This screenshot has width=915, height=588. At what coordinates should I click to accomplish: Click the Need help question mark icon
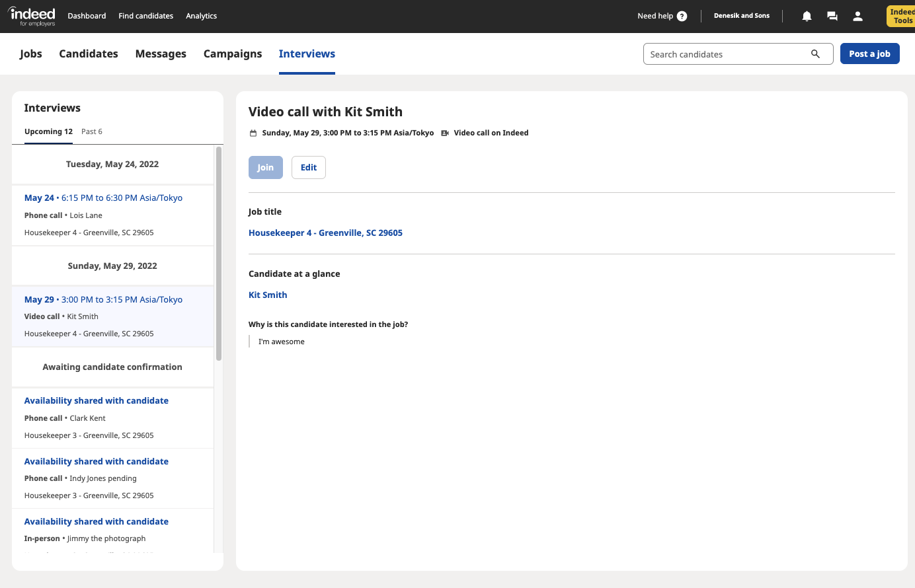coord(682,17)
